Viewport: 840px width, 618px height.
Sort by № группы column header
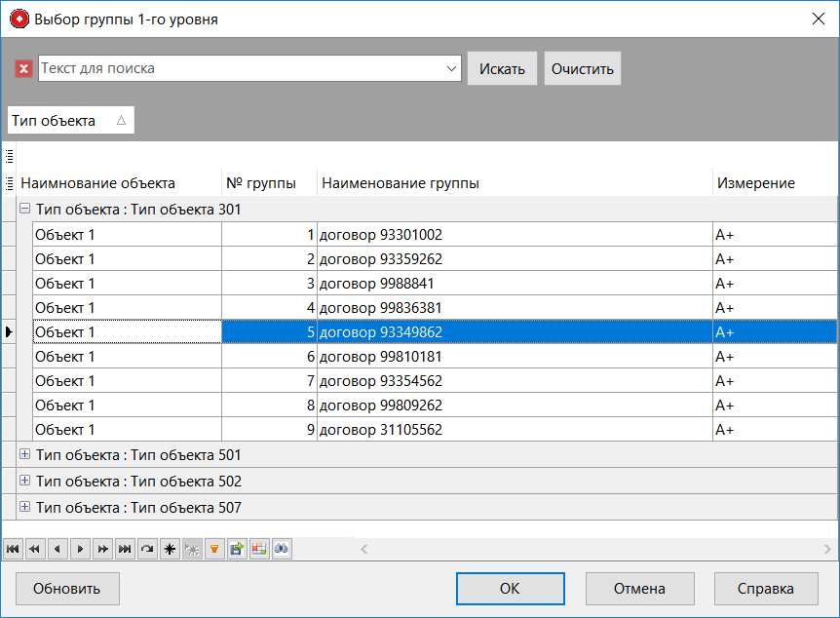point(260,183)
